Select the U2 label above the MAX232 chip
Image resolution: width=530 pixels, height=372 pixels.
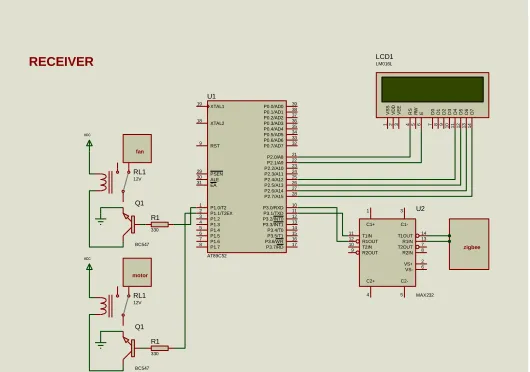[x=420, y=208]
